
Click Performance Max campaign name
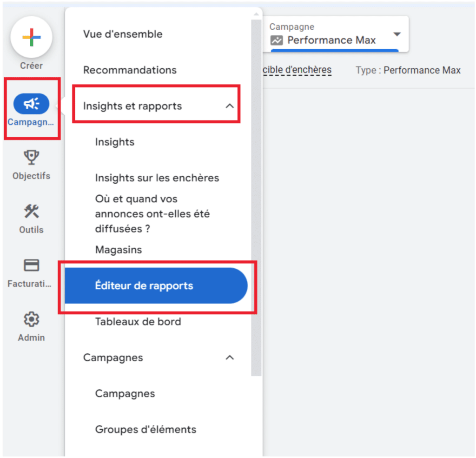331,40
